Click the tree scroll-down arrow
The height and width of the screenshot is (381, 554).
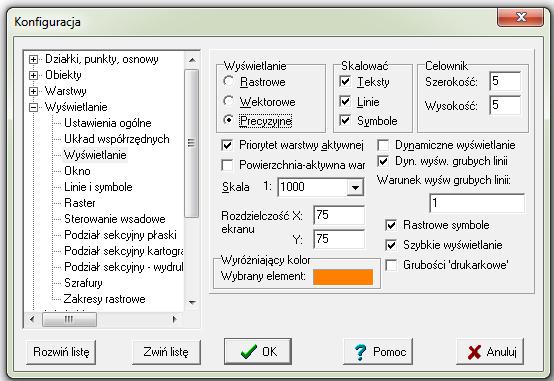coord(192,303)
